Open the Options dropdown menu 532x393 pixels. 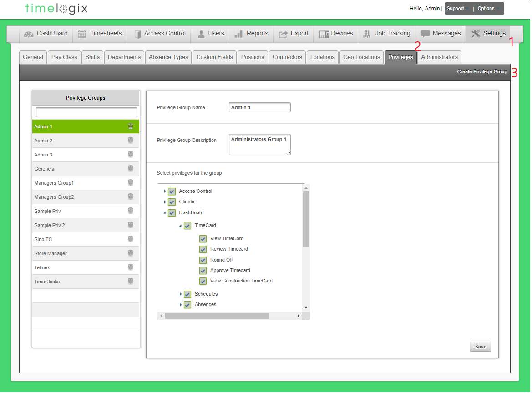(x=489, y=9)
